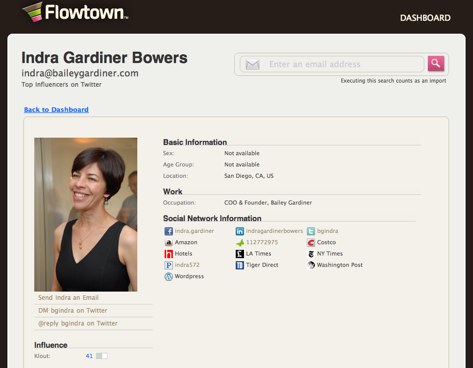This screenshot has width=473, height=368.
Task: Click the Hotels label
Action: tap(183, 254)
